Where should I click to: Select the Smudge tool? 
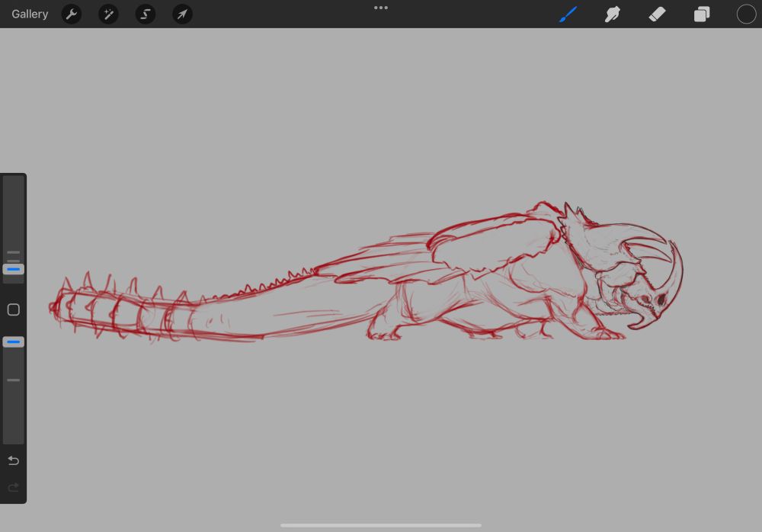point(613,14)
